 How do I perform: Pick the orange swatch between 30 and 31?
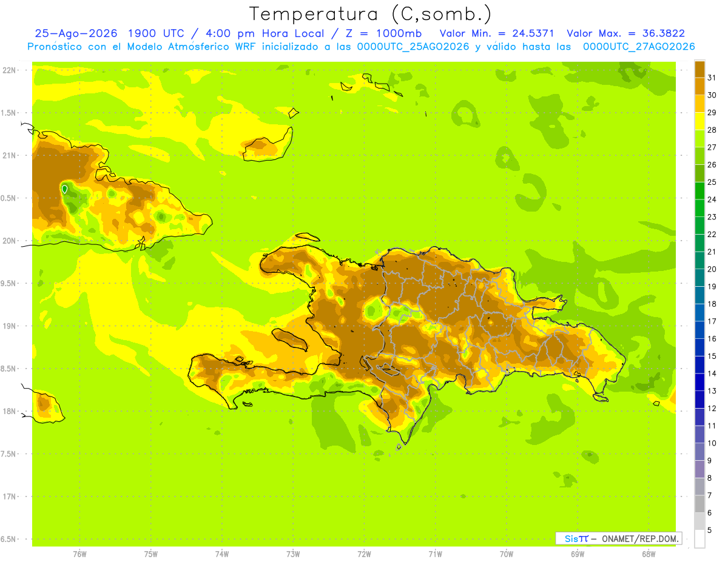point(699,87)
